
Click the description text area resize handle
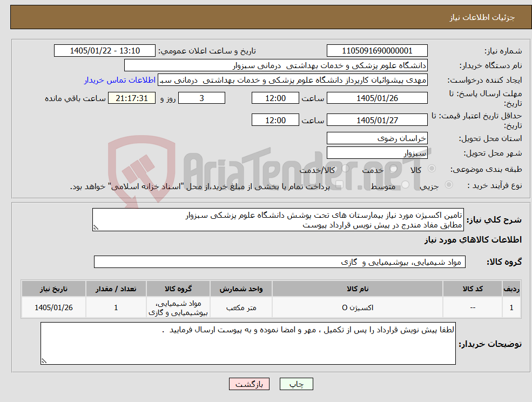[x=96, y=228]
